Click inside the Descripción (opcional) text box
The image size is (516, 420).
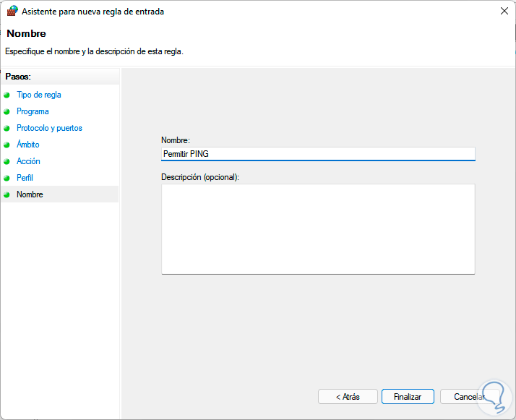[318, 228]
